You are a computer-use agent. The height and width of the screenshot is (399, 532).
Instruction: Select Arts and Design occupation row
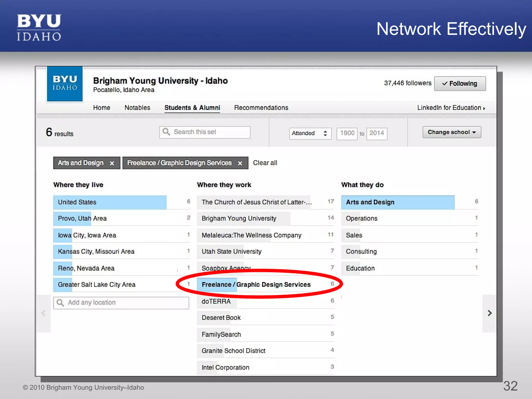pos(410,202)
